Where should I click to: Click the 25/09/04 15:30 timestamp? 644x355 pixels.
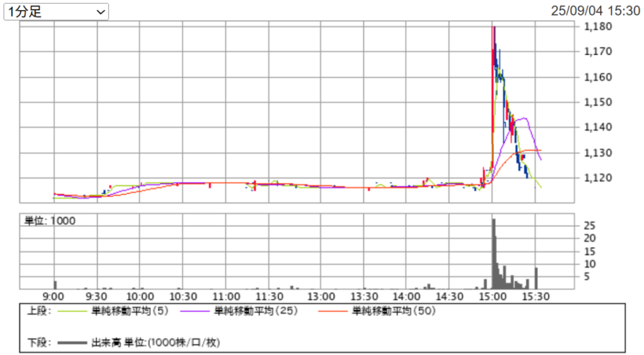click(x=595, y=11)
